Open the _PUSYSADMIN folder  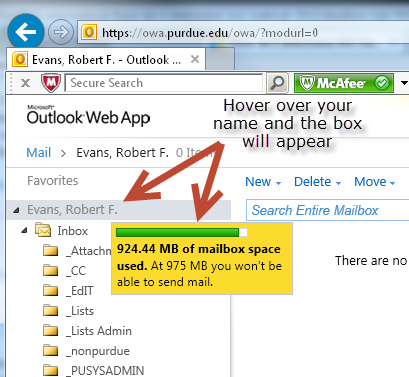[105, 371]
